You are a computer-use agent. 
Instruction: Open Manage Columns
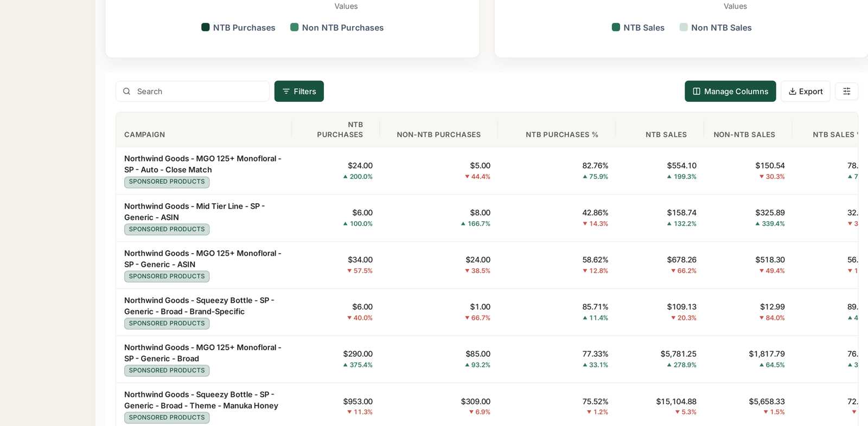(730, 91)
